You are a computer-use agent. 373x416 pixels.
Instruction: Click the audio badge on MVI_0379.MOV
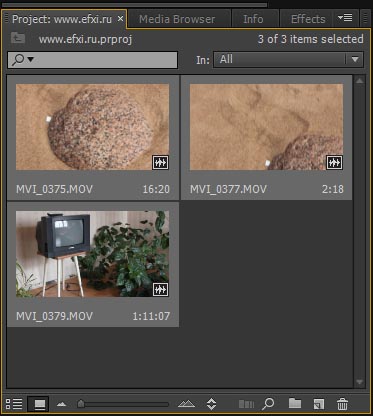click(x=160, y=289)
